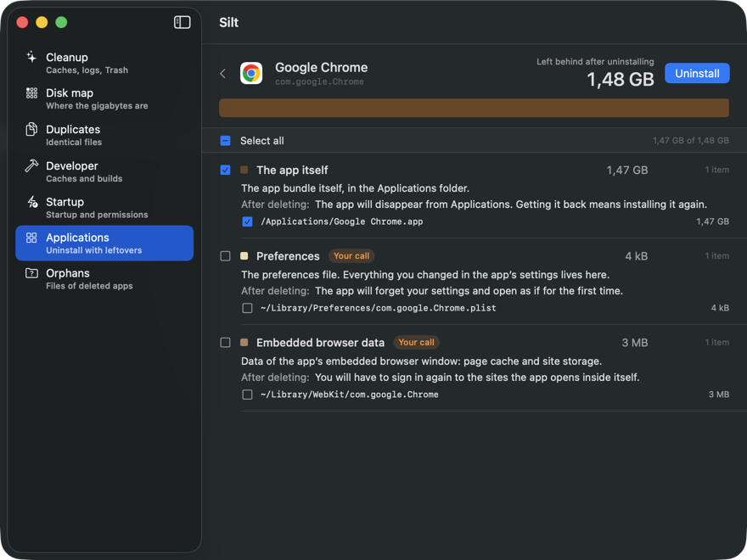Screen dimensions: 747x560
Task: Click the Silt window title
Action: tap(228, 22)
